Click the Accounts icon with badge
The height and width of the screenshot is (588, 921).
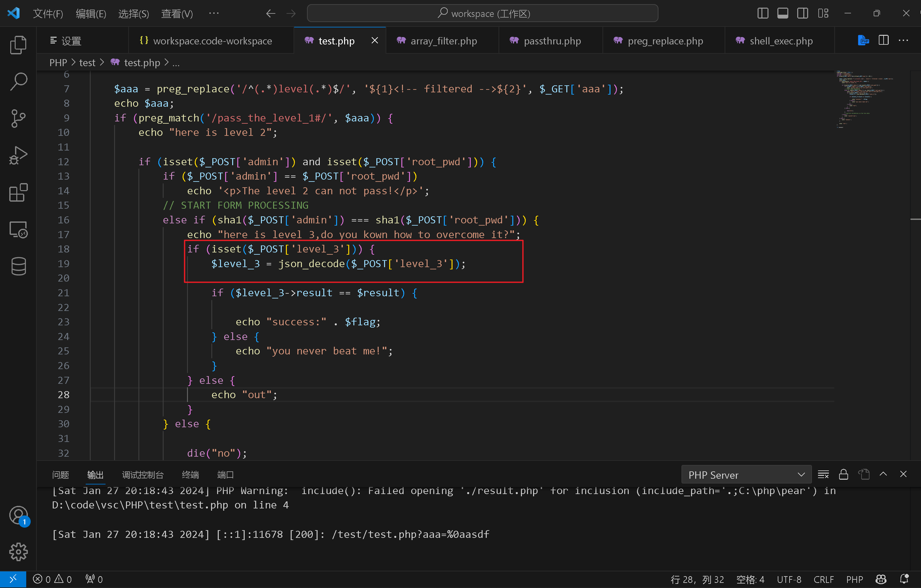tap(18, 515)
